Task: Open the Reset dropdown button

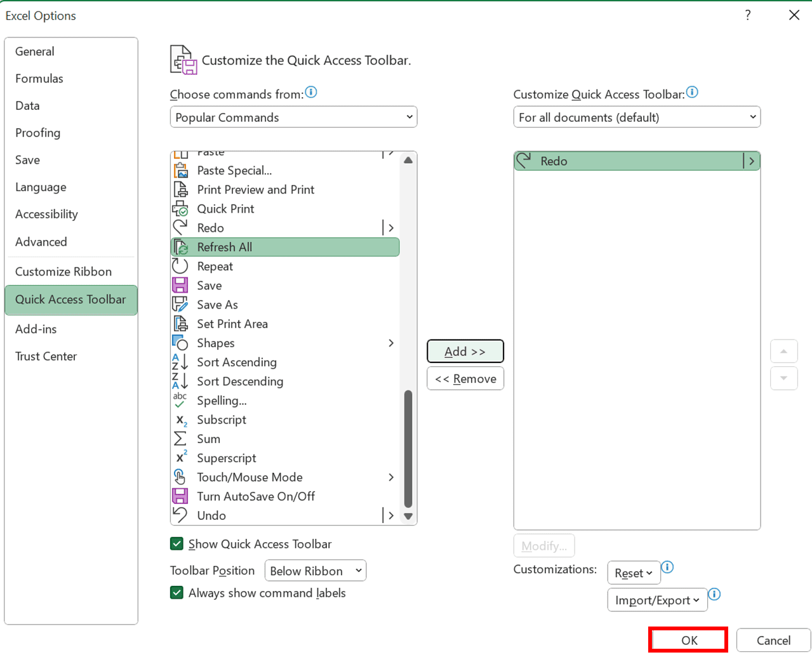Action: point(634,573)
